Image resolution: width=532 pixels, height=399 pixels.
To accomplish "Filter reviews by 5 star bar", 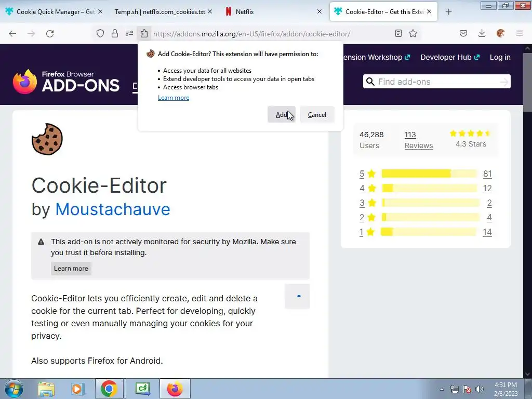I will [x=429, y=174].
